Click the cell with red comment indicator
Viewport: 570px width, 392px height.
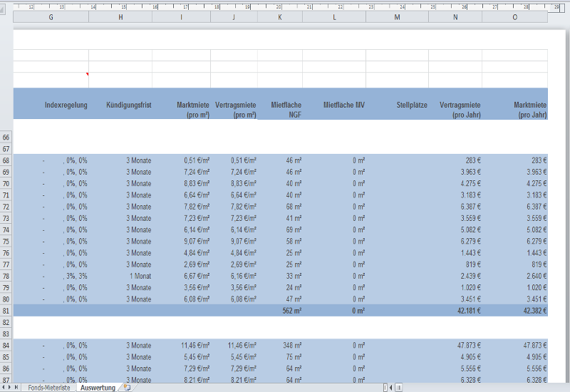[x=51, y=80]
